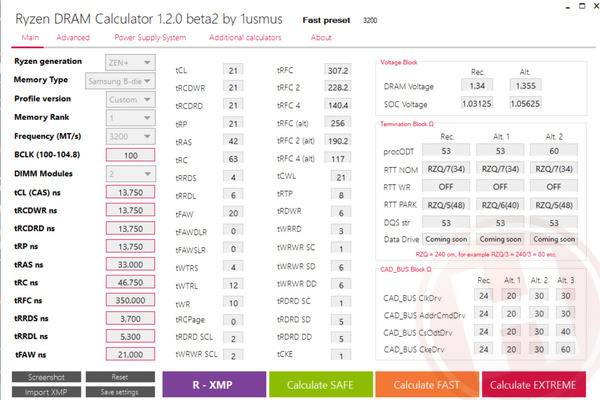The image size is (600, 400).
Task: Focus the tCL (CAS) ns field
Action: point(130,192)
